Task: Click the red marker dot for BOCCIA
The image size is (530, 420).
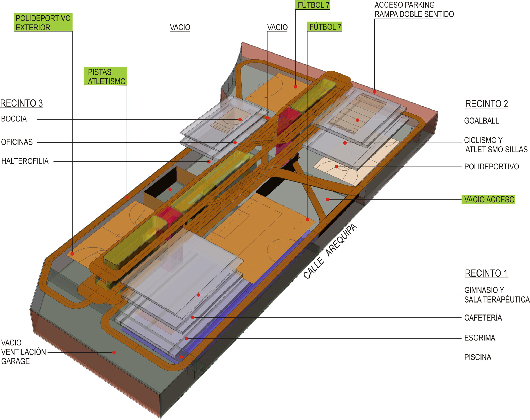Action: tap(240, 120)
